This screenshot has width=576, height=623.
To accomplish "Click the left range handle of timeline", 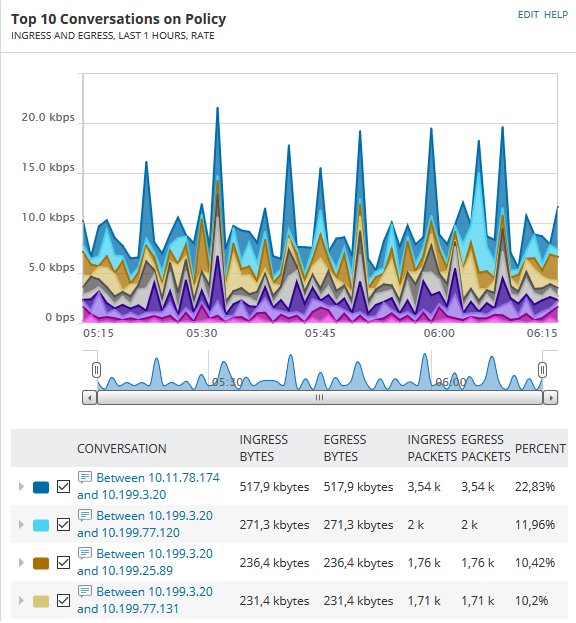I will 97,370.
